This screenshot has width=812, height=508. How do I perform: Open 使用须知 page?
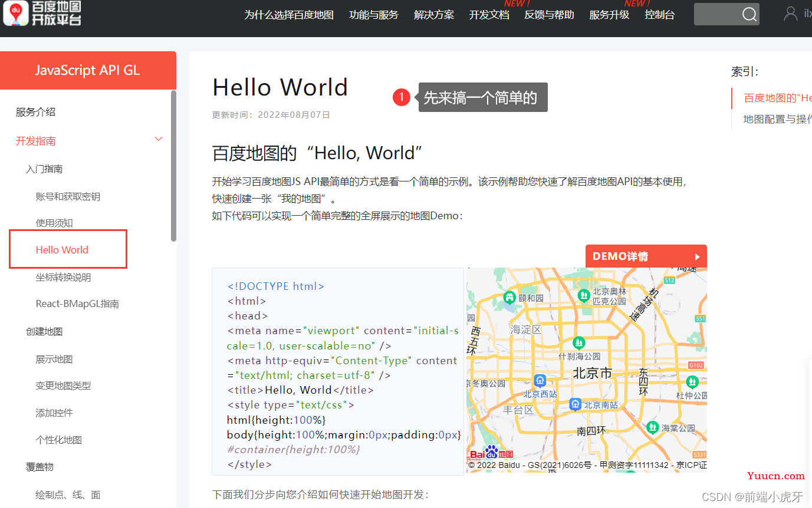pos(54,223)
